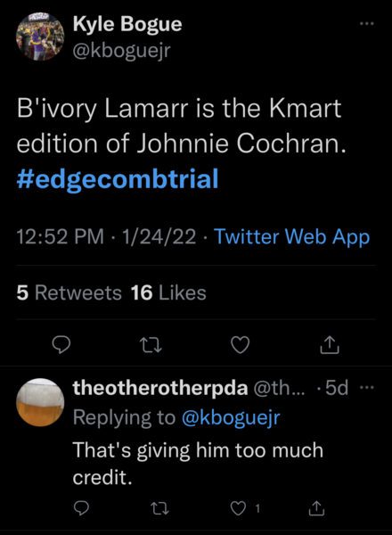Open the main tweet's three-dot menu
392x535 pixels.
(x=367, y=23)
